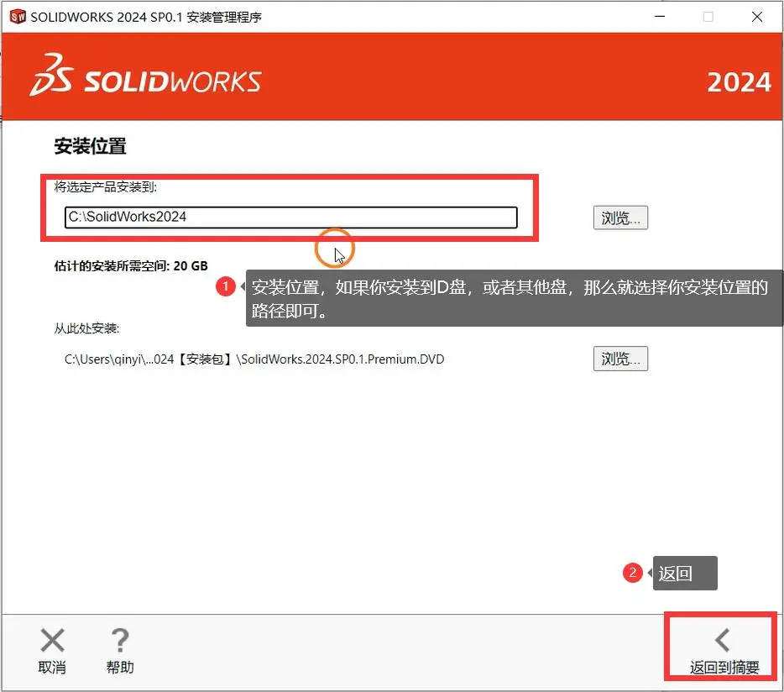
Task: Click the "返回到摘要" label
Action: pos(724,667)
